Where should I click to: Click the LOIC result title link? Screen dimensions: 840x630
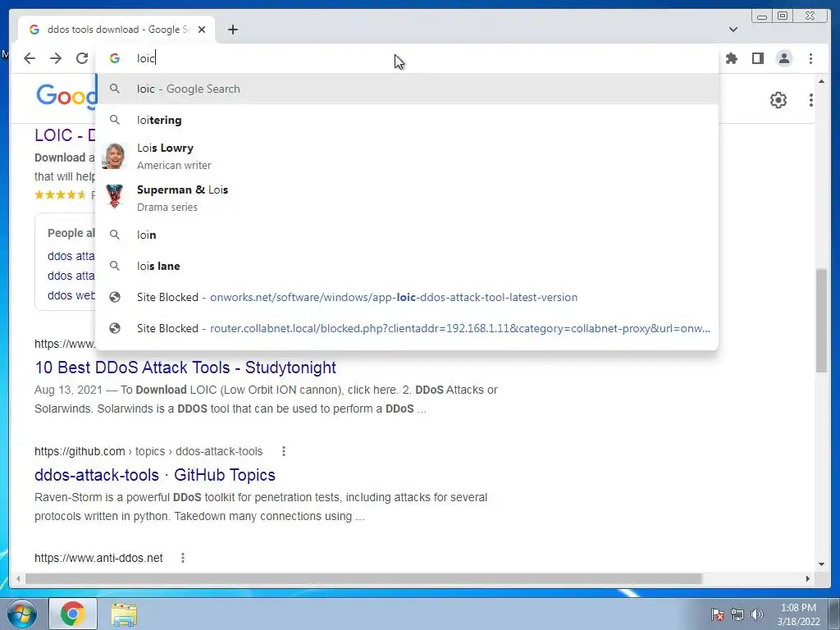click(64, 135)
